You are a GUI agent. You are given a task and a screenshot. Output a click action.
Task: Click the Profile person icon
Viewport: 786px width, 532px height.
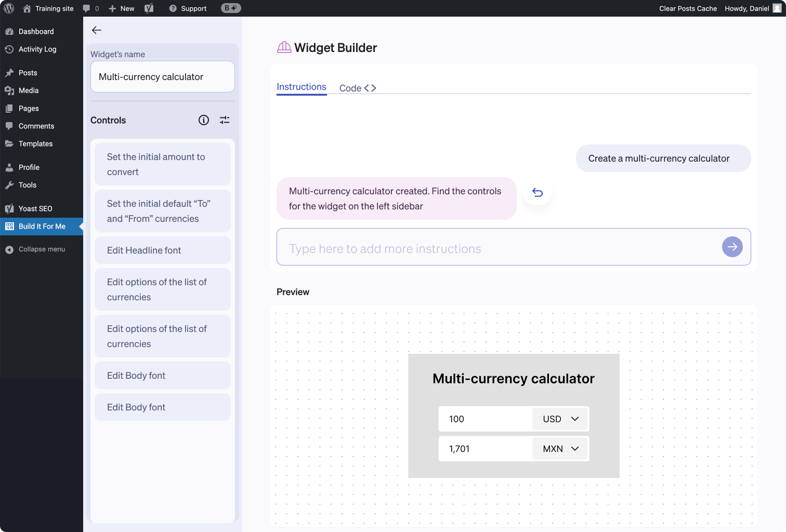coord(9,167)
